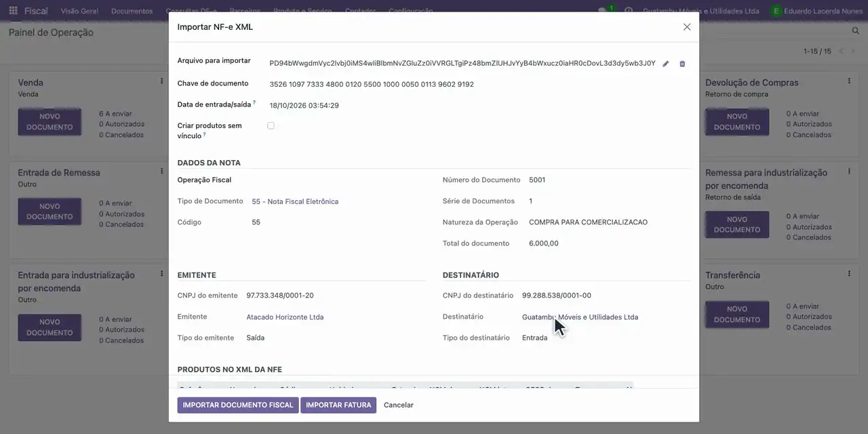Click COMPRA PARA COMERCIALIZACAO operation nature text

[x=588, y=222]
